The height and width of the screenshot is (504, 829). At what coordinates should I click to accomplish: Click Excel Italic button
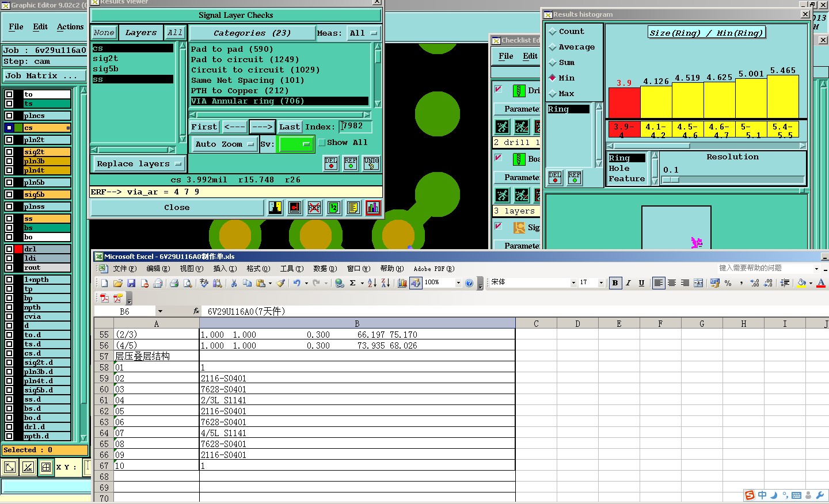coord(629,282)
